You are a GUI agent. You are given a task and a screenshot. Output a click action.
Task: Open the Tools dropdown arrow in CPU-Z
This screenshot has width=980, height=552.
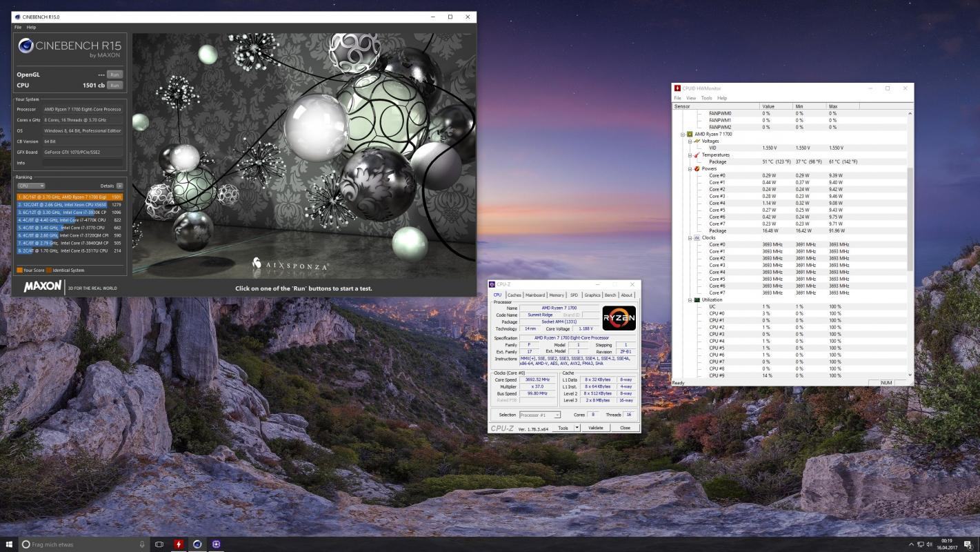pyautogui.click(x=577, y=428)
